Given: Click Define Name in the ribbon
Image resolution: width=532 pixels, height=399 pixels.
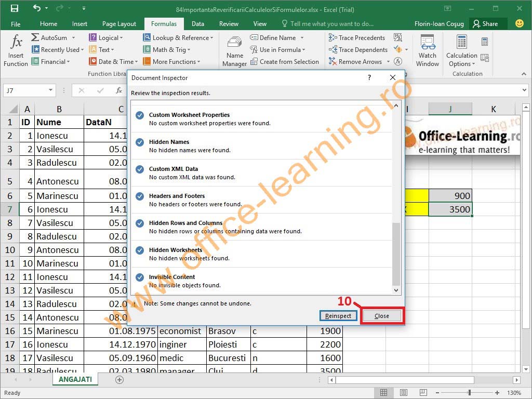Looking at the screenshot, I should click(273, 37).
